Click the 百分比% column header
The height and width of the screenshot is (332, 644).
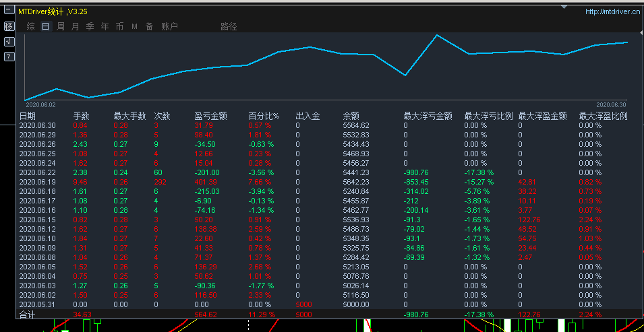pos(264,116)
